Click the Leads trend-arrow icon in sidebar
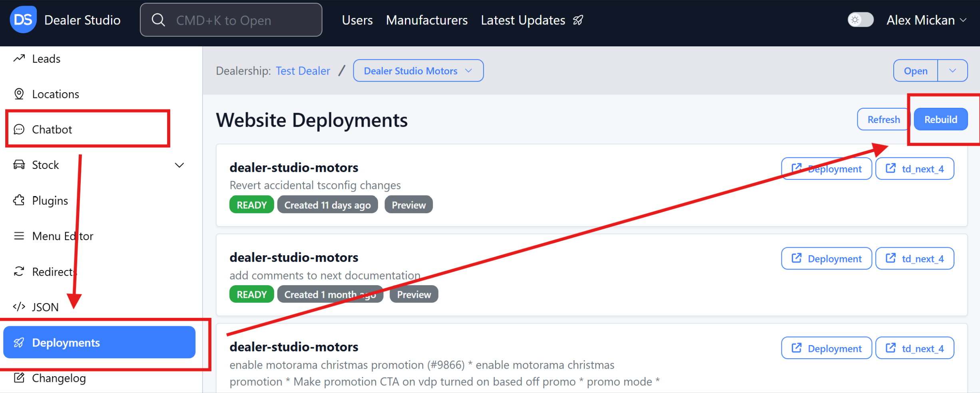 (19, 58)
